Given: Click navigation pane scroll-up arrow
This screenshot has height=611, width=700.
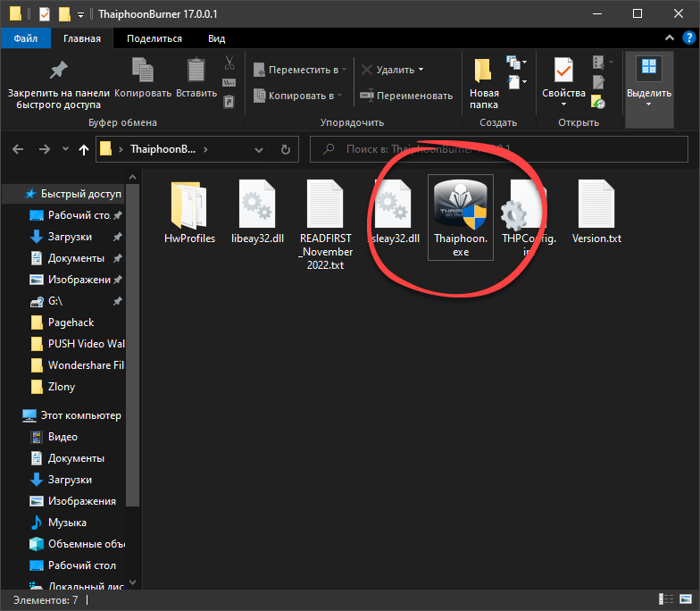Looking at the screenshot, I should coord(132,177).
